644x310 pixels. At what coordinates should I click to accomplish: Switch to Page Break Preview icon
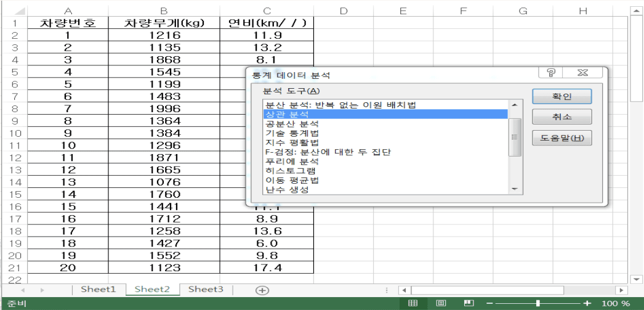[x=469, y=303]
